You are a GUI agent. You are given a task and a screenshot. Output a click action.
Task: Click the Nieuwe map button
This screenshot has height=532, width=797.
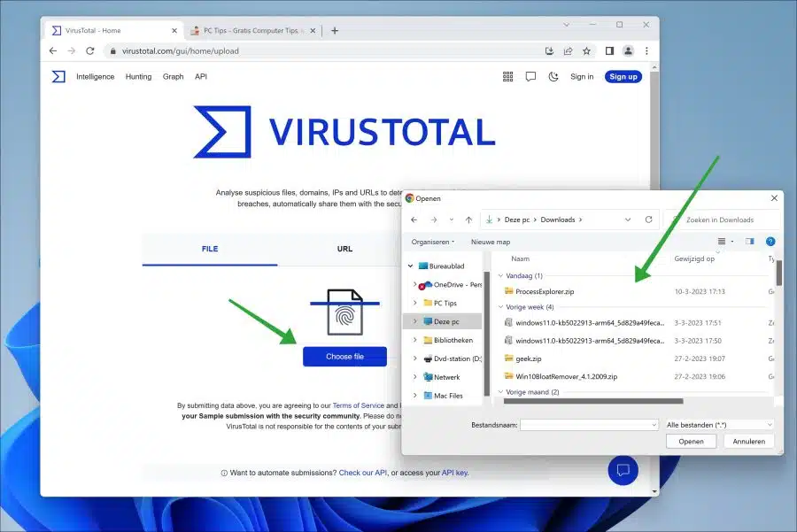click(x=491, y=242)
